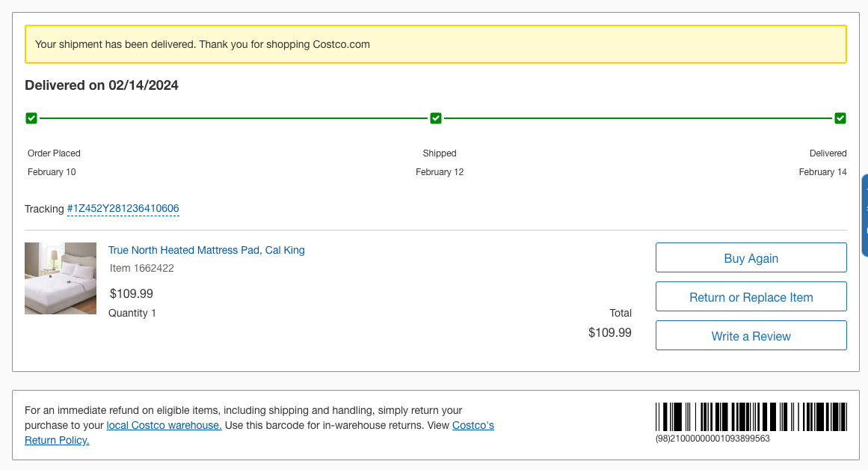Open the local Costco warehouse link
Viewport: 868px width, 470px height.
point(164,425)
